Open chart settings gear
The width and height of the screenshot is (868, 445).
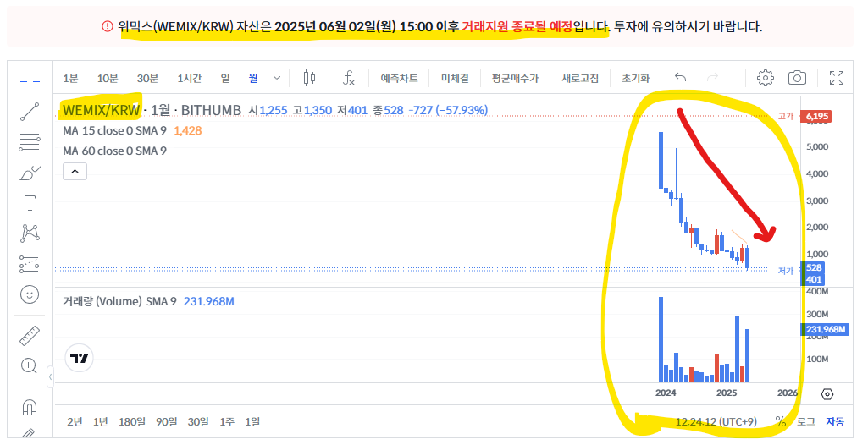point(765,78)
